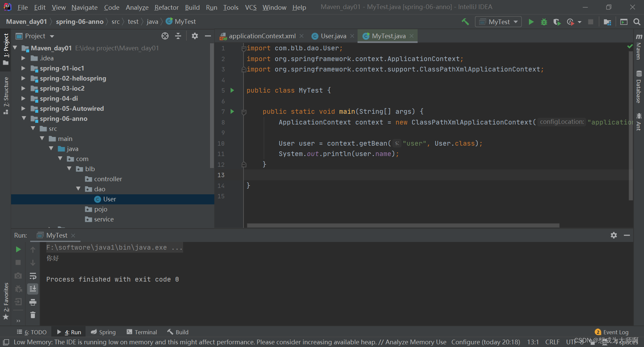
Task: Open the Refactor menu
Action: [x=166, y=7]
